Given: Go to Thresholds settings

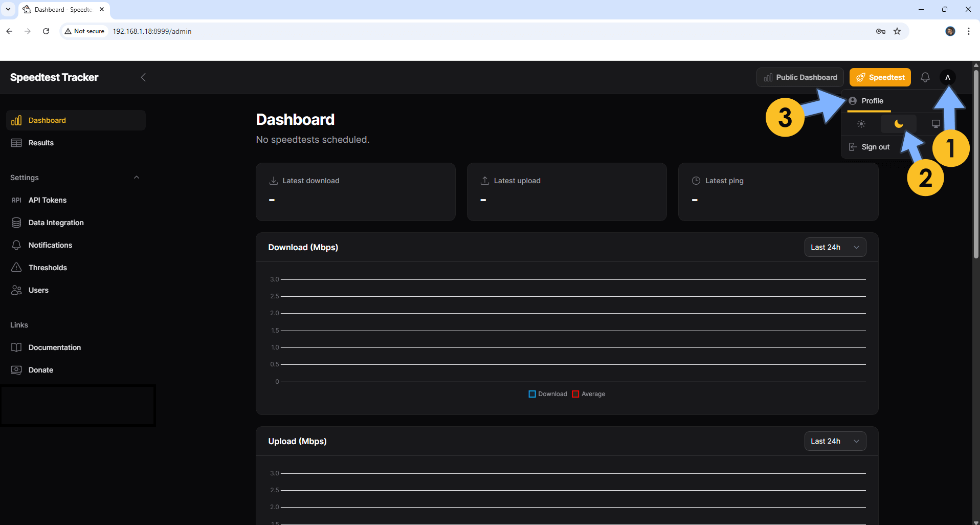Looking at the screenshot, I should (48, 268).
